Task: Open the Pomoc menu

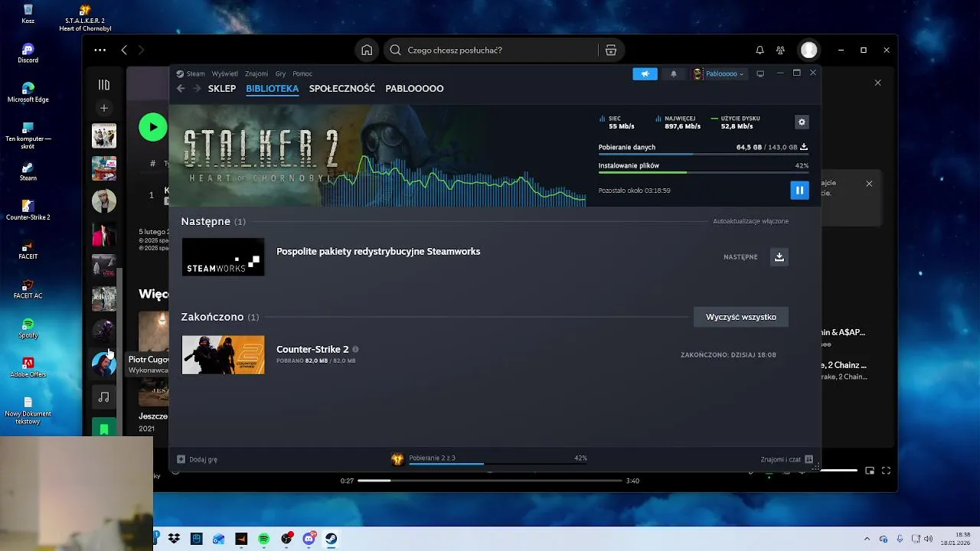Action: (x=302, y=73)
